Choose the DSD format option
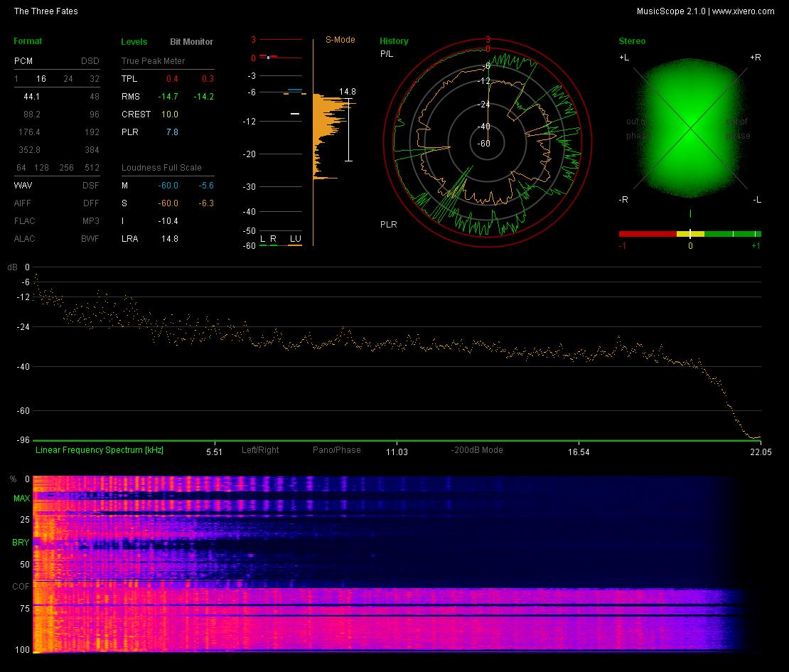The image size is (789, 672). coord(90,61)
